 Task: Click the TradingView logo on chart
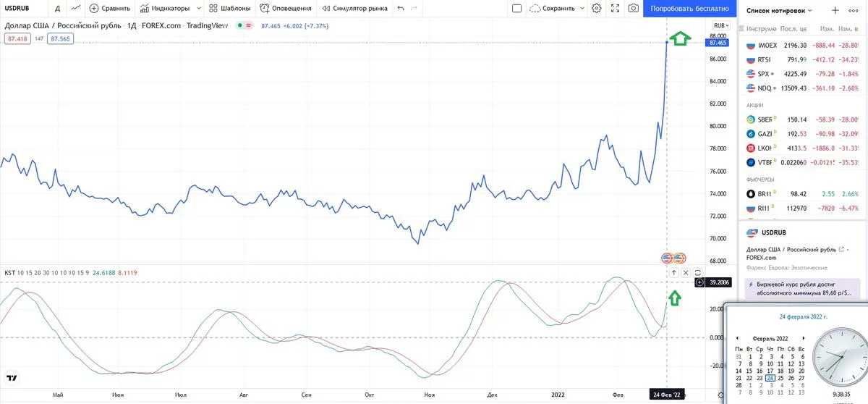tap(12, 377)
